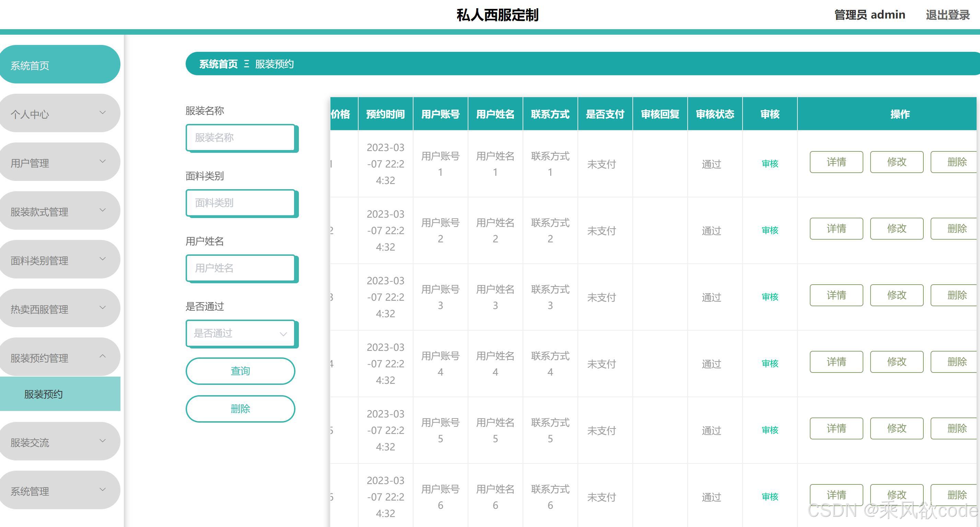This screenshot has height=527, width=980.
Task: Focus the 面料类别 input field
Action: tap(241, 203)
